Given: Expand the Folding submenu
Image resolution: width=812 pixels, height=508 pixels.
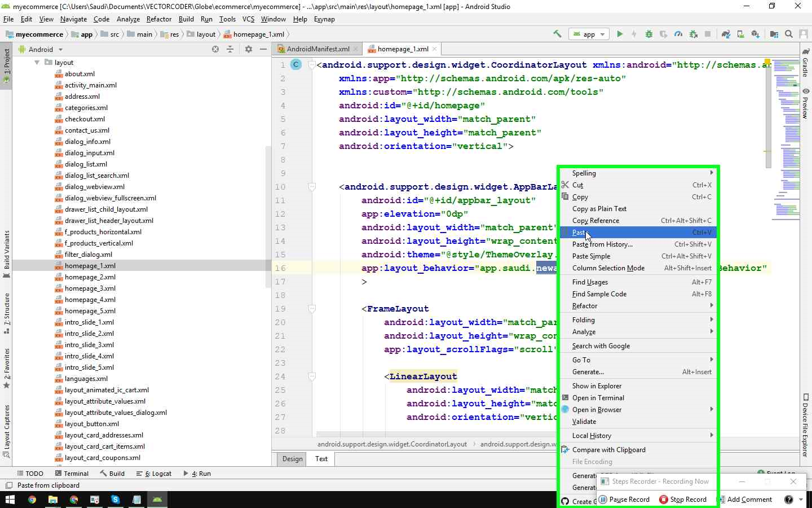Looking at the screenshot, I should click(x=638, y=320).
